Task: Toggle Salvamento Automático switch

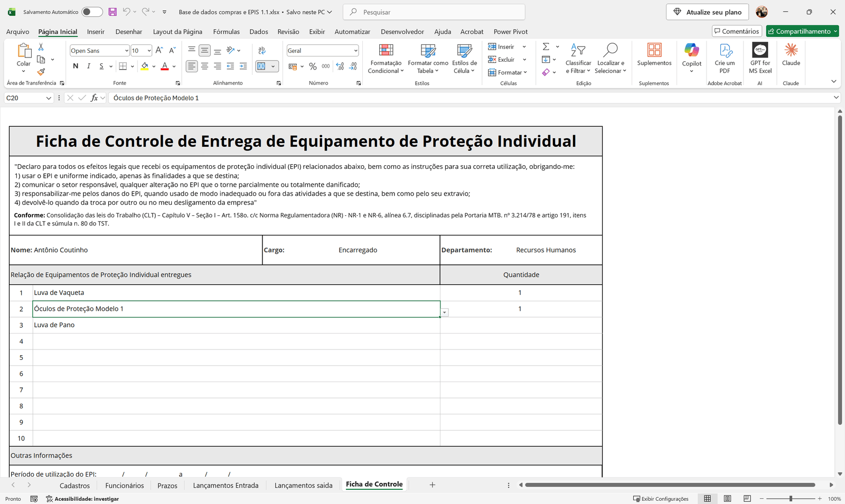Action: 92,12
